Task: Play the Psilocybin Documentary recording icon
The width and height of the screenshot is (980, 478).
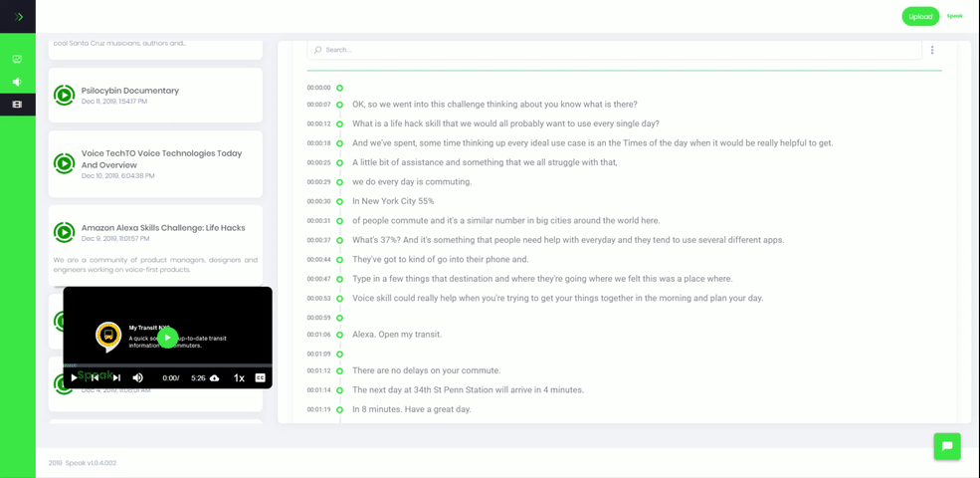Action: click(64, 95)
